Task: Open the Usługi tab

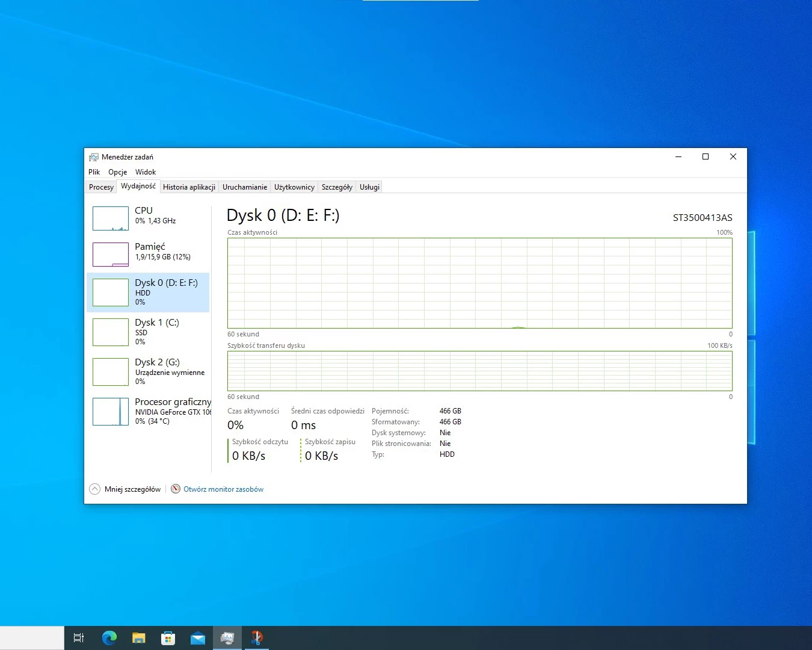Action: [369, 187]
